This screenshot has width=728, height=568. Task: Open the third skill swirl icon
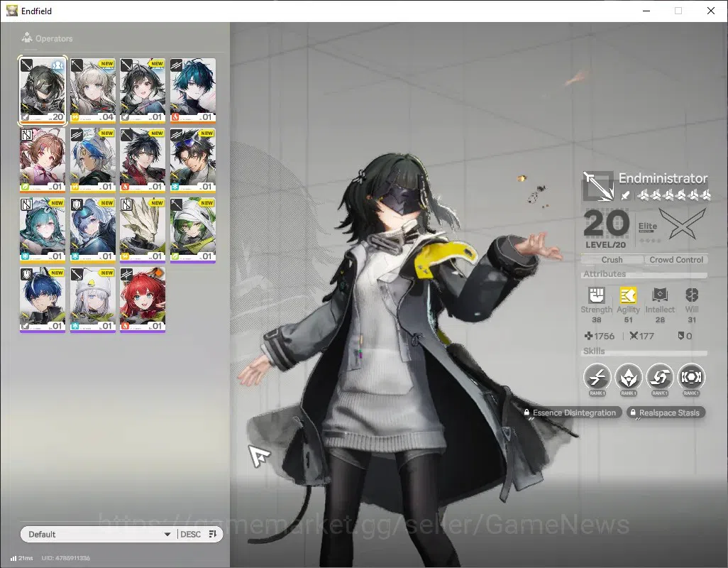pos(660,377)
